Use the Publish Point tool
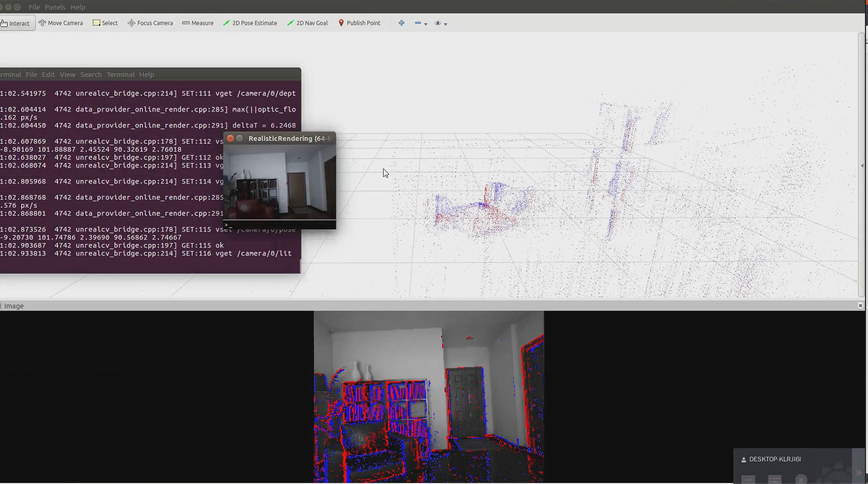 [359, 23]
